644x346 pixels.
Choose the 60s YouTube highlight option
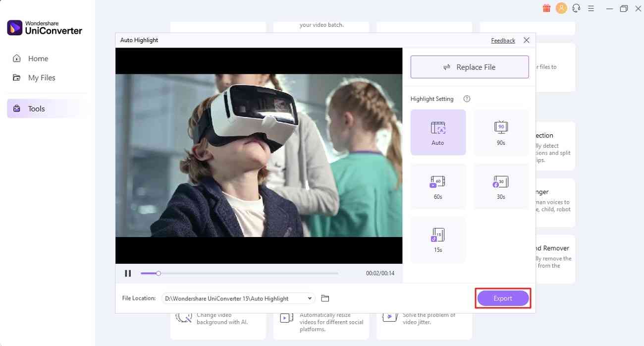click(x=438, y=186)
